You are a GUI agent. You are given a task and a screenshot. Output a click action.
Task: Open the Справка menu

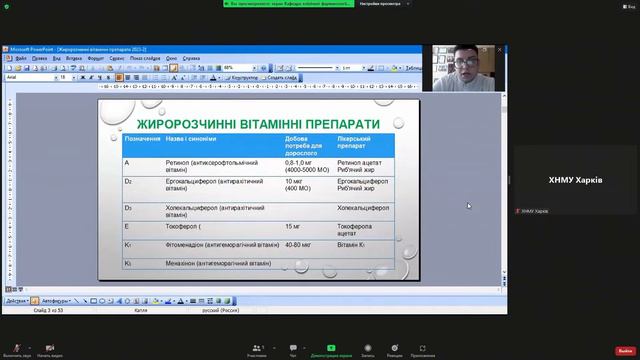191,59
